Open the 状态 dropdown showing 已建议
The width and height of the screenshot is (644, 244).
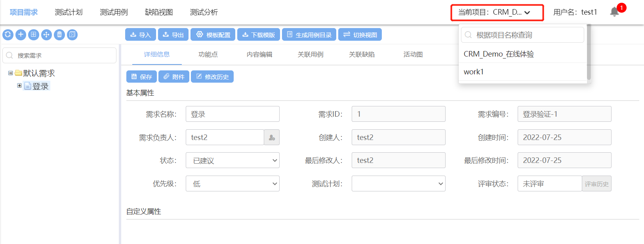[232, 161]
